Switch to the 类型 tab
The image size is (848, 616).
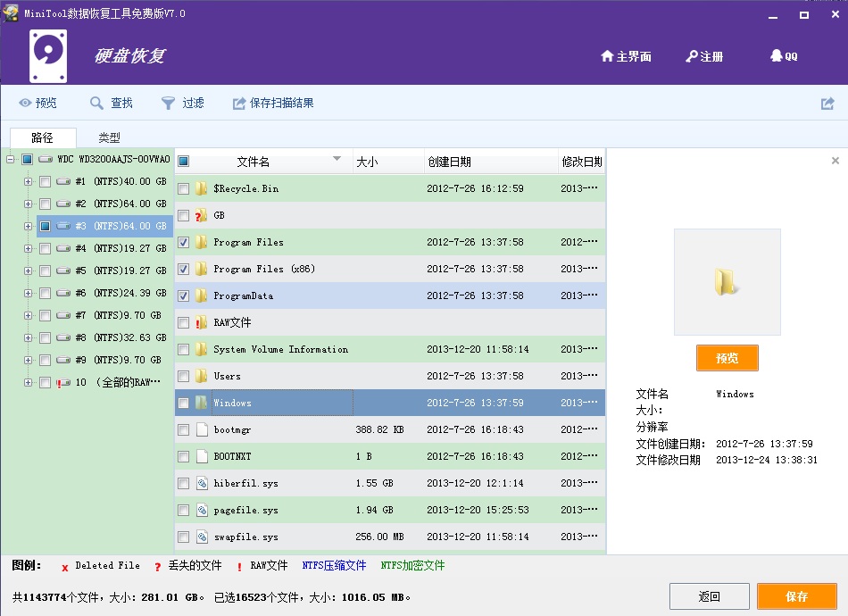(109, 137)
